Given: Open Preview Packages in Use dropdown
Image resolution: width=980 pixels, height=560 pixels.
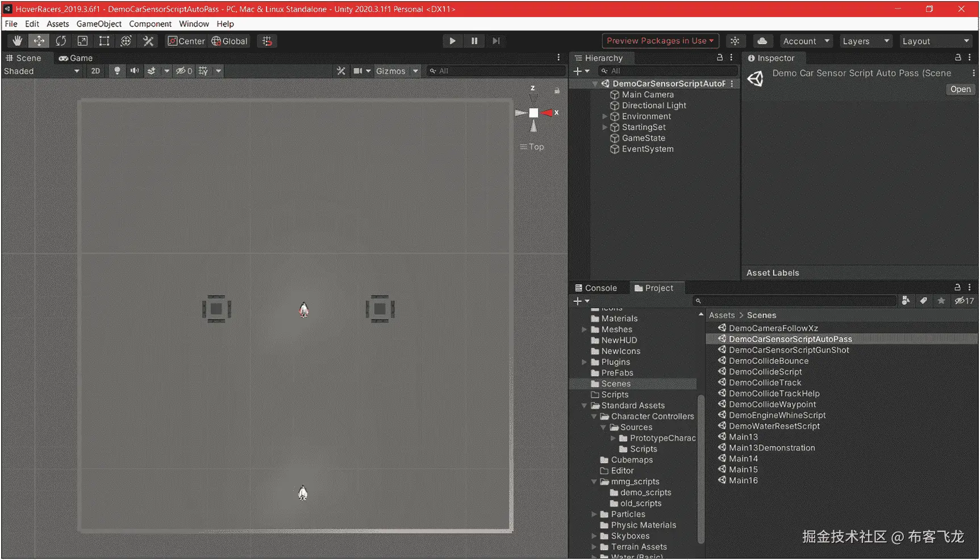Looking at the screenshot, I should point(660,41).
